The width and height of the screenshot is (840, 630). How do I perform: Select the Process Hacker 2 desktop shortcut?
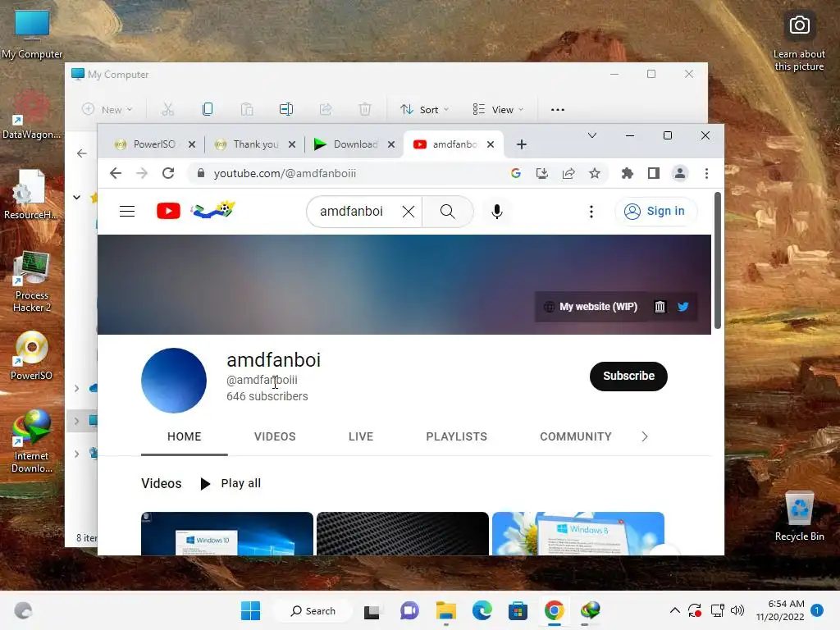pos(32,282)
